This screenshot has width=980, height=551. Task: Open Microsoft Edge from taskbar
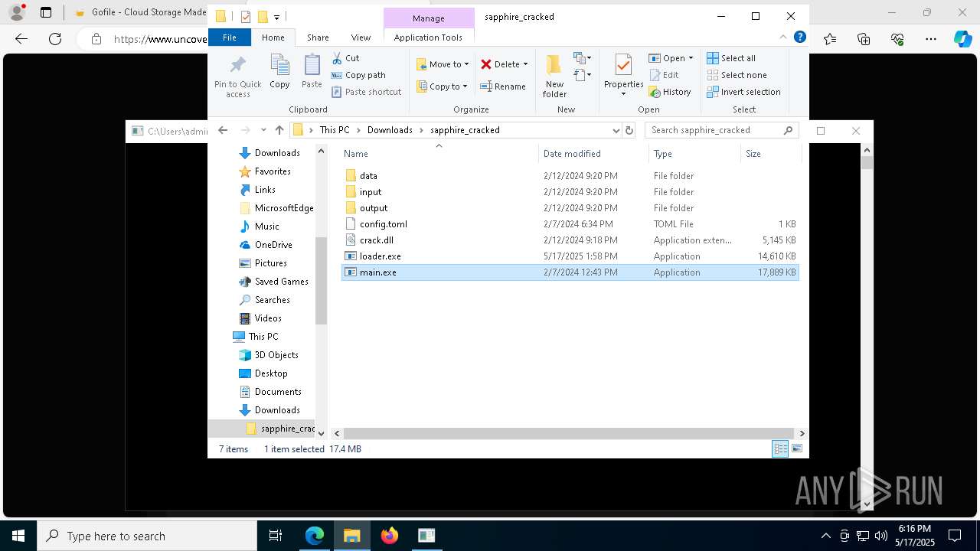315,536
